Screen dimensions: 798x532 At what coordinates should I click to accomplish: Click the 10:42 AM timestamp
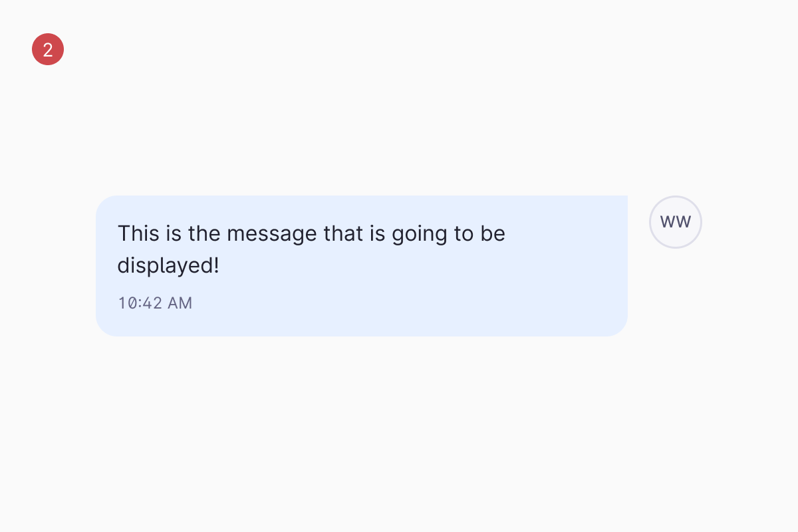tap(155, 303)
